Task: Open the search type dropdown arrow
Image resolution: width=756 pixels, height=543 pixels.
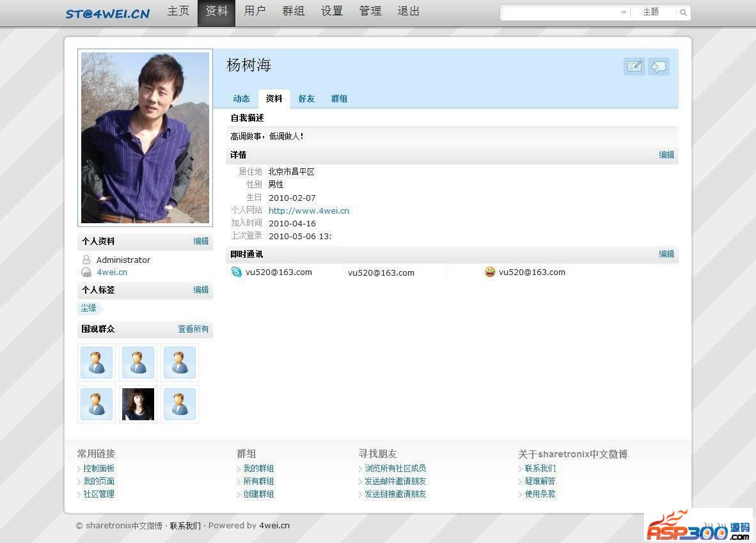Action: (x=624, y=12)
